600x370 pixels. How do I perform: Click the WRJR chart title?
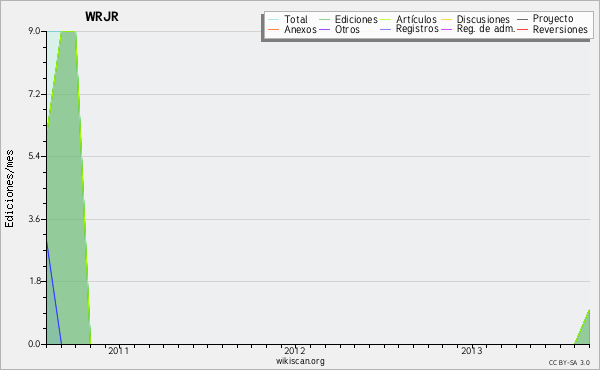pyautogui.click(x=102, y=17)
